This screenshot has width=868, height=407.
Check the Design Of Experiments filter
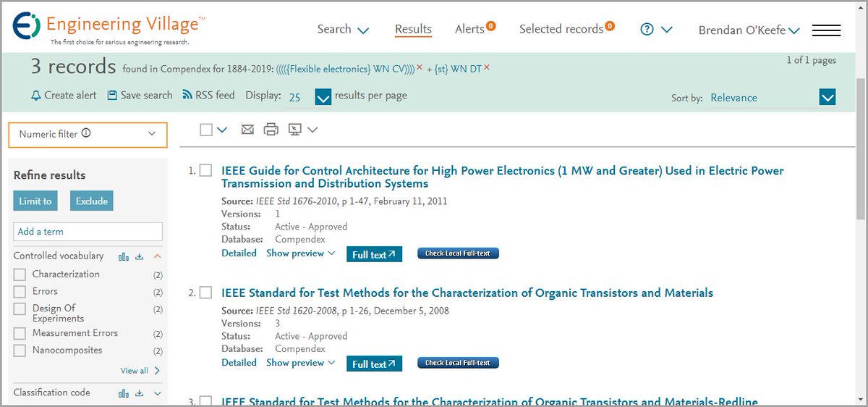pos(20,309)
